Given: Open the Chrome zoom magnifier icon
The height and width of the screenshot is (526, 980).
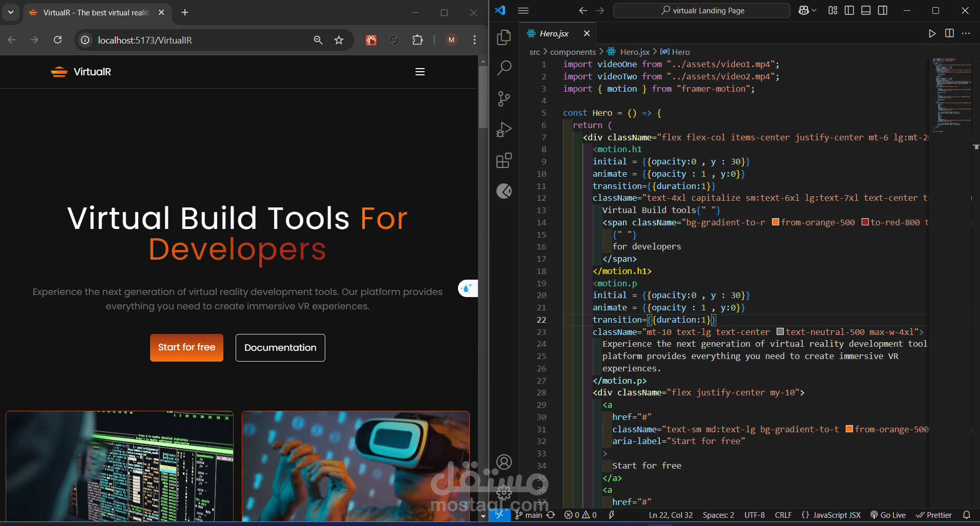Looking at the screenshot, I should coord(318,40).
